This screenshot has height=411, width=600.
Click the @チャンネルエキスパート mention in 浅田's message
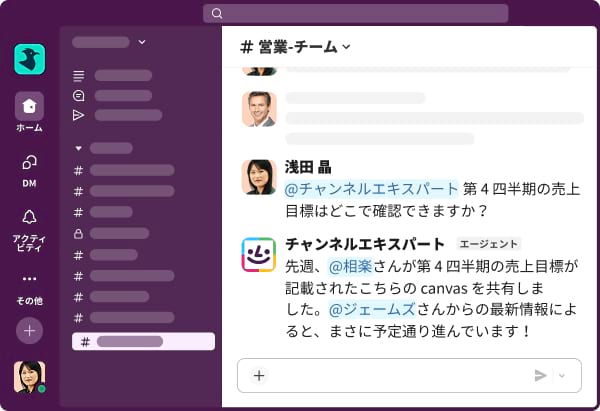click(x=371, y=189)
